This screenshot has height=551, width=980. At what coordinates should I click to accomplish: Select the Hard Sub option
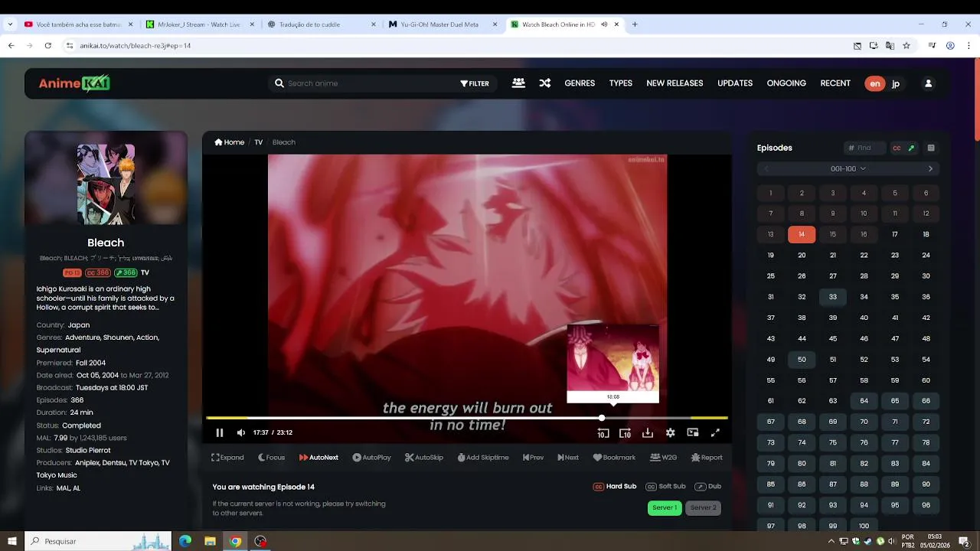[615, 487]
